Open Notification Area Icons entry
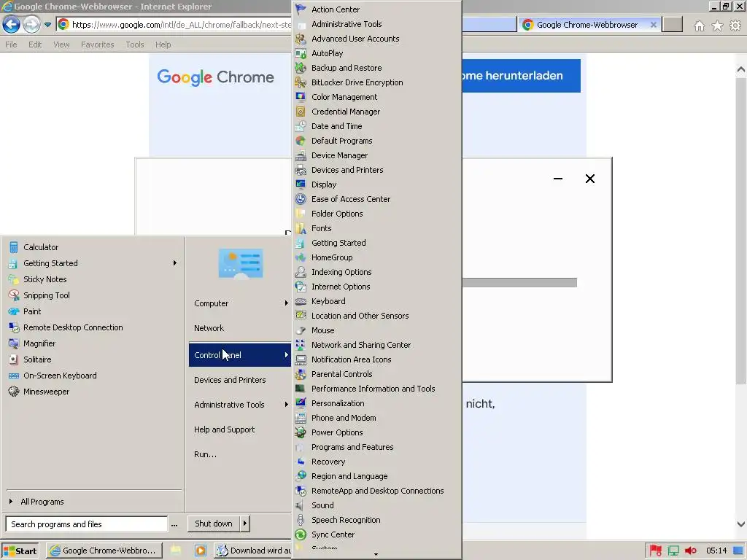The height and width of the screenshot is (560, 747). tap(351, 359)
